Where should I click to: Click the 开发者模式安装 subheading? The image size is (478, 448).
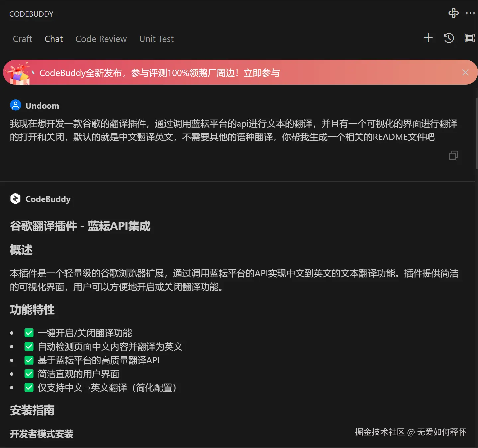42,434
